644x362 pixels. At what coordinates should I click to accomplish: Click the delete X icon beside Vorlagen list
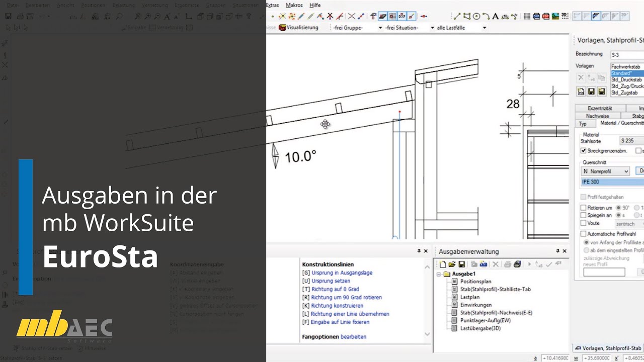tap(581, 78)
